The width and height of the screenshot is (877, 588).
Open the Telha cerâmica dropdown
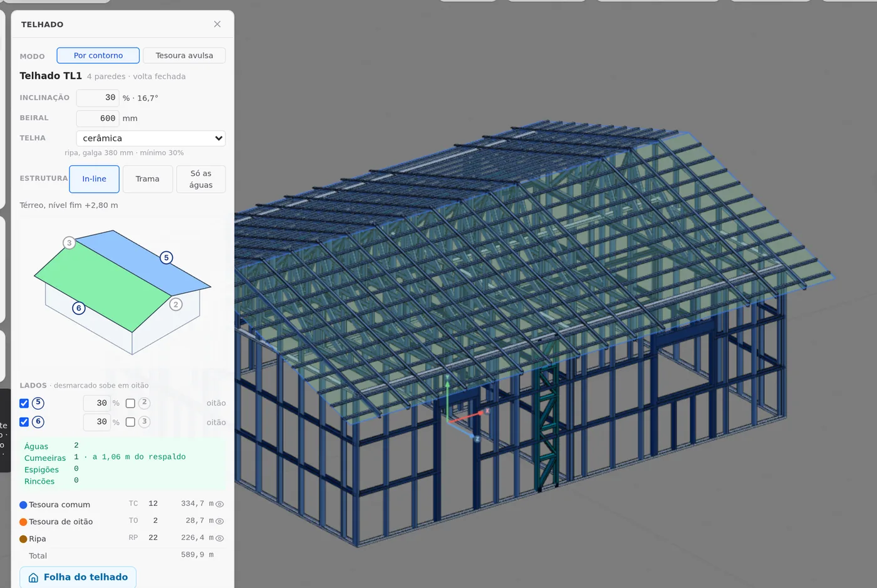tap(151, 138)
